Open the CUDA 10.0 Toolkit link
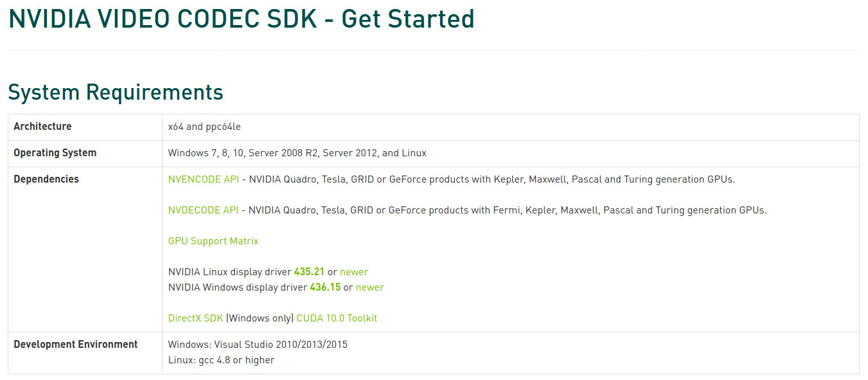This screenshot has height=380, width=868. point(337,318)
